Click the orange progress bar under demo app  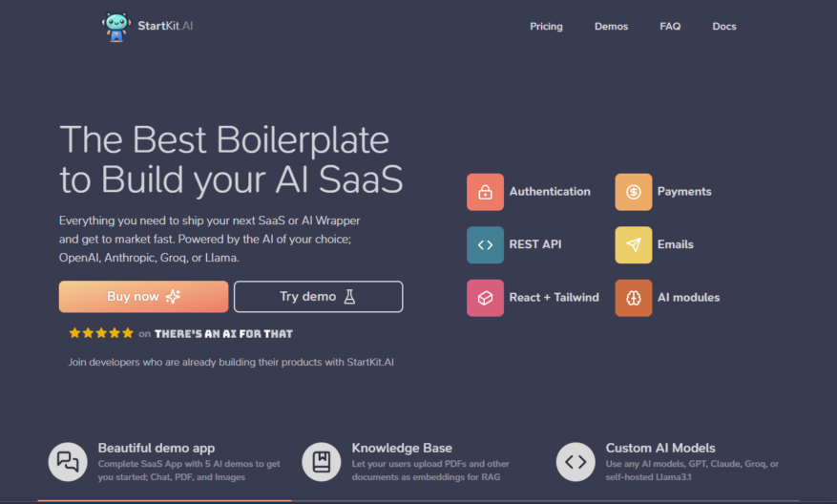click(164, 501)
